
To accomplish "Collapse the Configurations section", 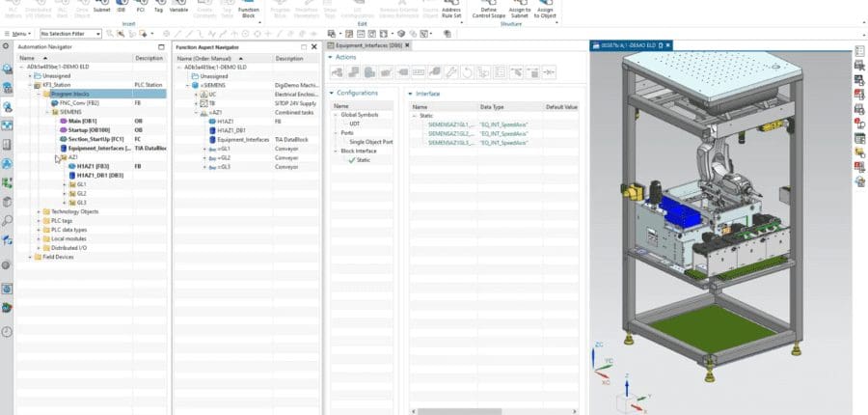I will (332, 93).
